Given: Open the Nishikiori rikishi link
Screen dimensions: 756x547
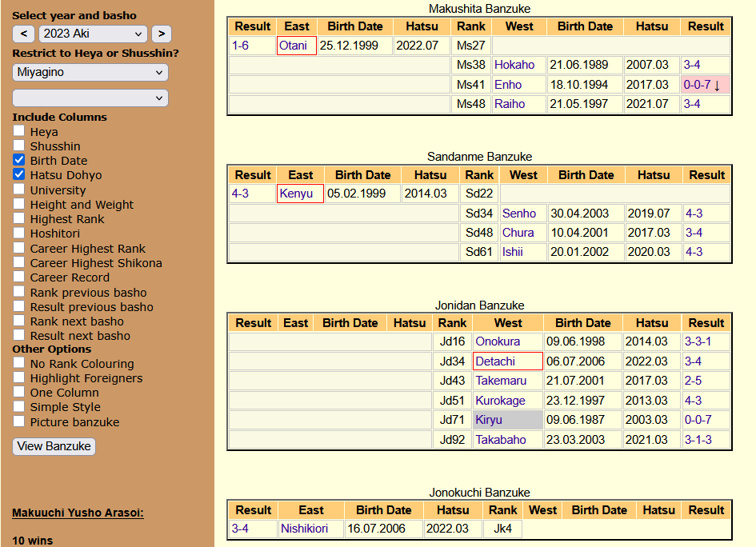Looking at the screenshot, I should [304, 529].
